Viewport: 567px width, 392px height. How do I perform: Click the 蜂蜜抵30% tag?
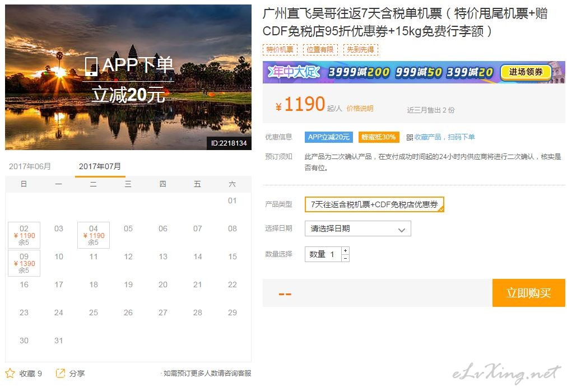(379, 137)
